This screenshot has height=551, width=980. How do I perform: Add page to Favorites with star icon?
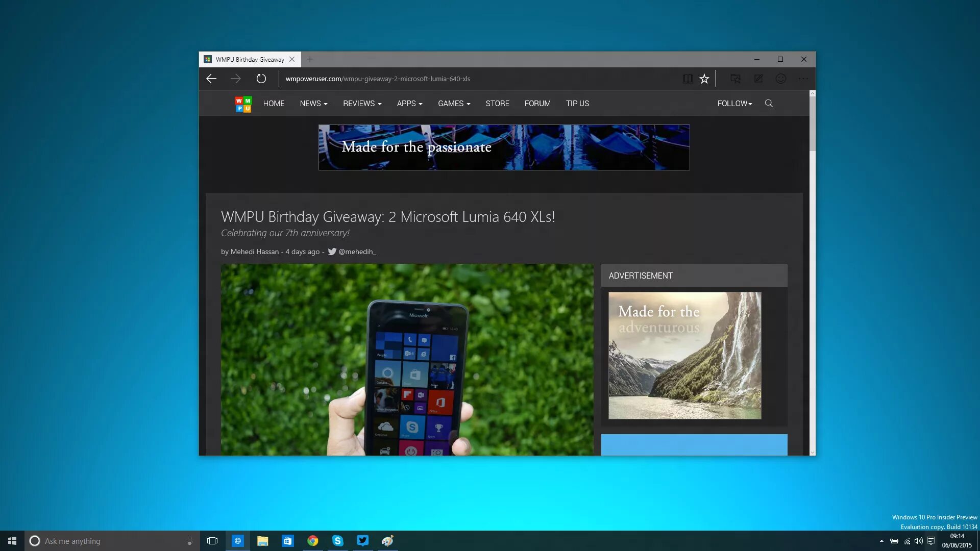point(704,79)
